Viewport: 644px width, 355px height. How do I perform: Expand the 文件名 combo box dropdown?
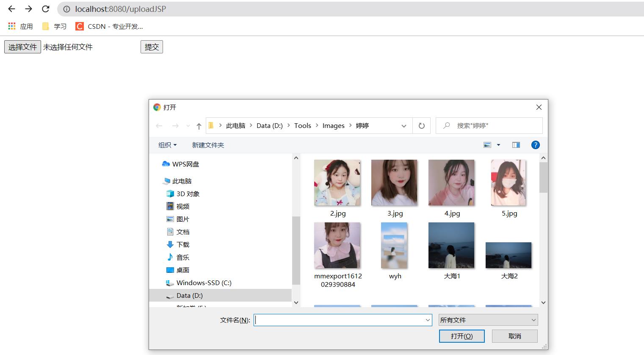pos(428,320)
